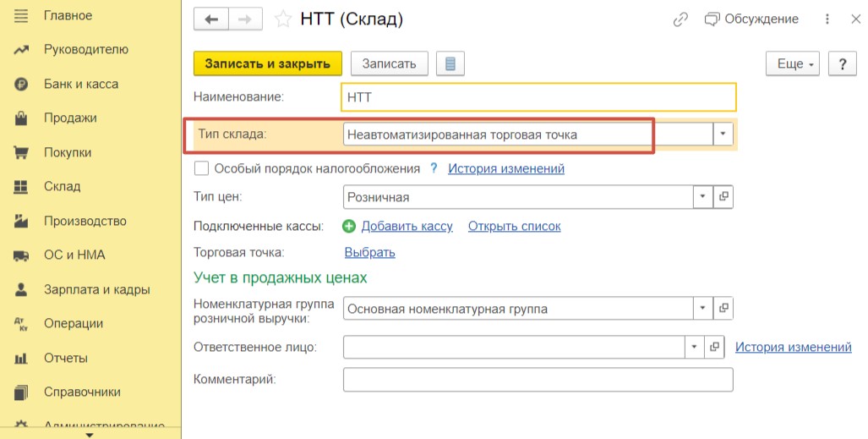Add НТТ (Склад) to favorites star

click(x=283, y=19)
